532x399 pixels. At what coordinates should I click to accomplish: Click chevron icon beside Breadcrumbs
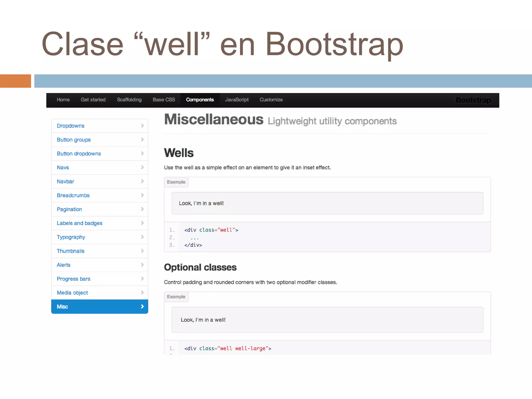pos(142,195)
